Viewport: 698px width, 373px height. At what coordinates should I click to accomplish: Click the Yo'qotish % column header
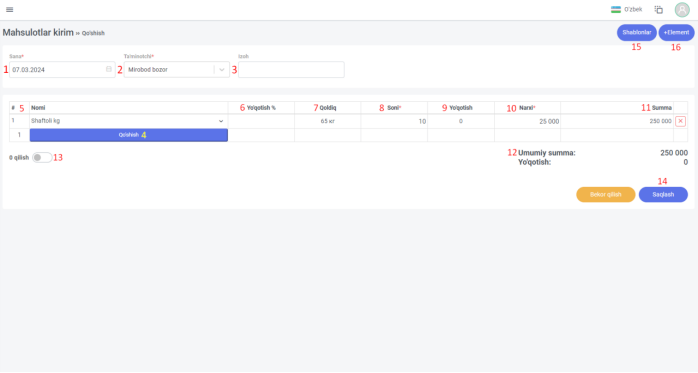[x=261, y=108]
